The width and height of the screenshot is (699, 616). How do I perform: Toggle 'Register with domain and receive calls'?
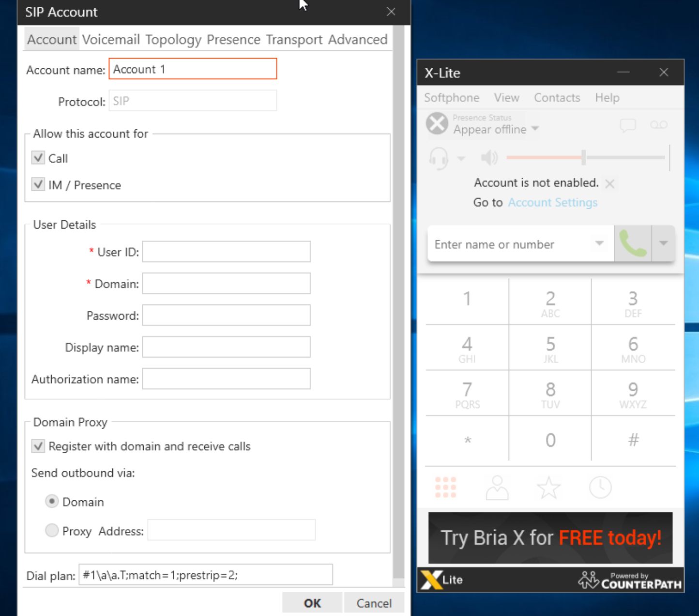[38, 446]
